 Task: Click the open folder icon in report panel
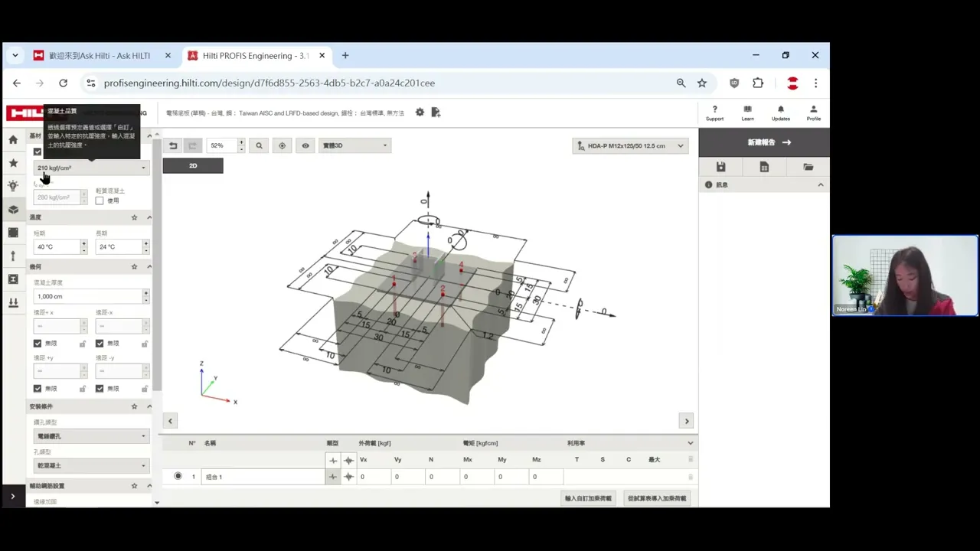(808, 167)
